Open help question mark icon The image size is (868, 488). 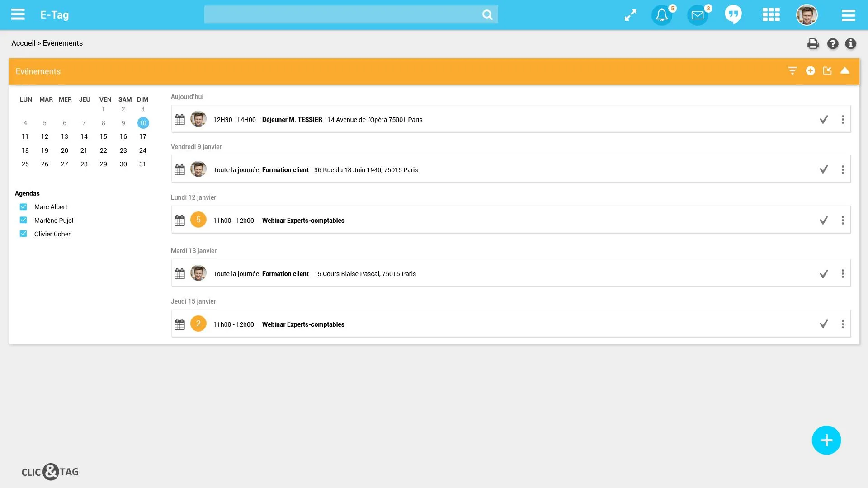tap(833, 43)
